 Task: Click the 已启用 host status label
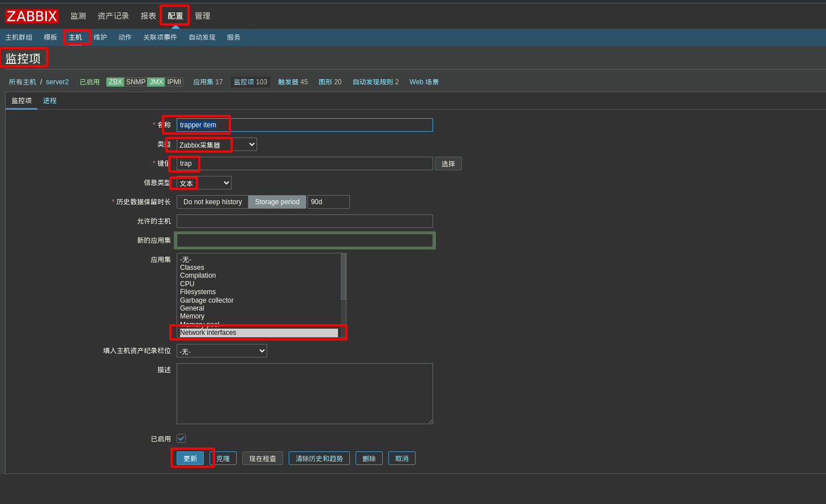pyautogui.click(x=89, y=81)
